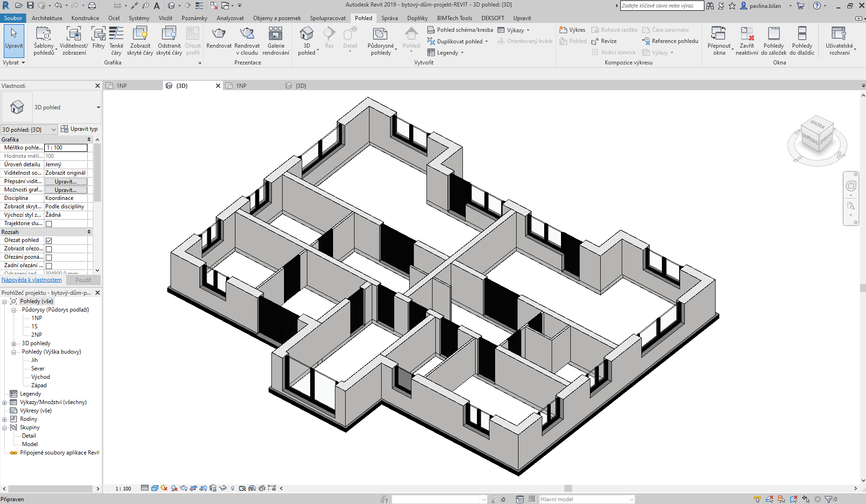Screen dimensions: 866x504
Task: Click the Filtry (filters) tool
Action: [99, 37]
